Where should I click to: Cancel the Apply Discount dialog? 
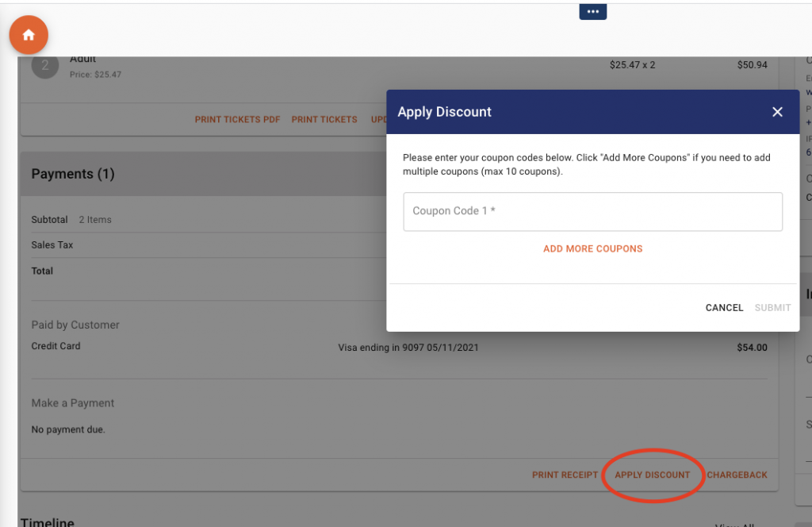[723, 308]
